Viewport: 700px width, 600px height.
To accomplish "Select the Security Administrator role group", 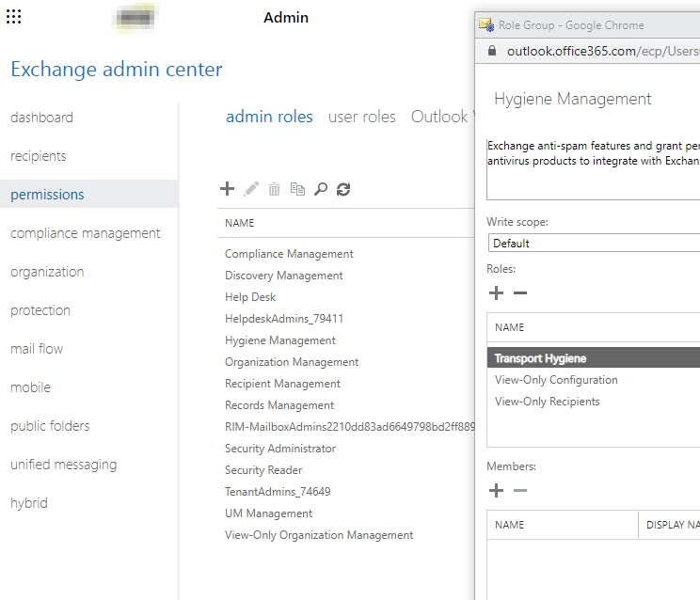I will [x=280, y=449].
